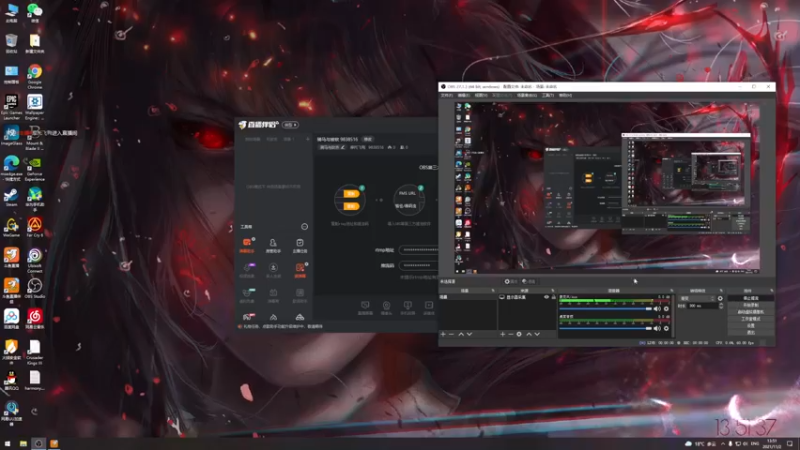Viewport: 800px width, 450px height.
Task: Open the Tools menu in OBS
Action: (548, 95)
